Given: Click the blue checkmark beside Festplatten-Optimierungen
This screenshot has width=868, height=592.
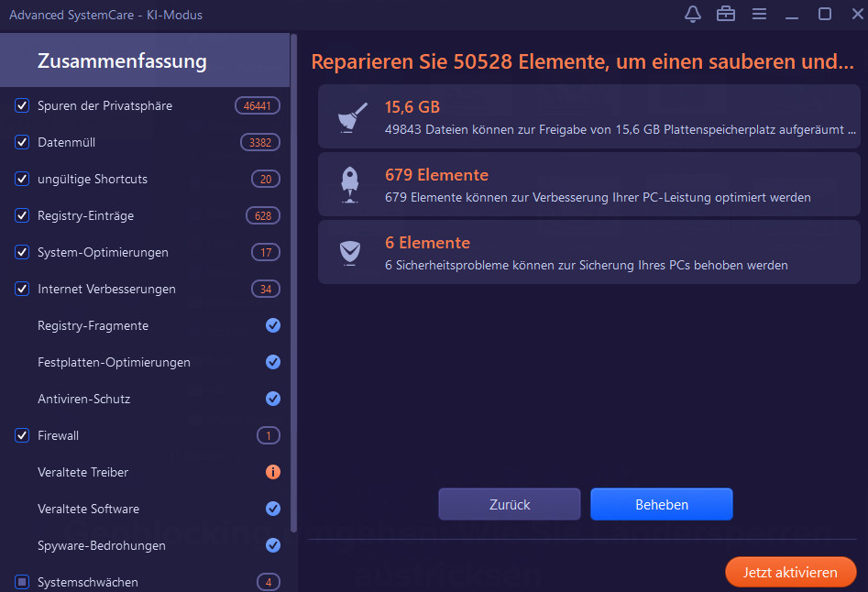Looking at the screenshot, I should (273, 362).
